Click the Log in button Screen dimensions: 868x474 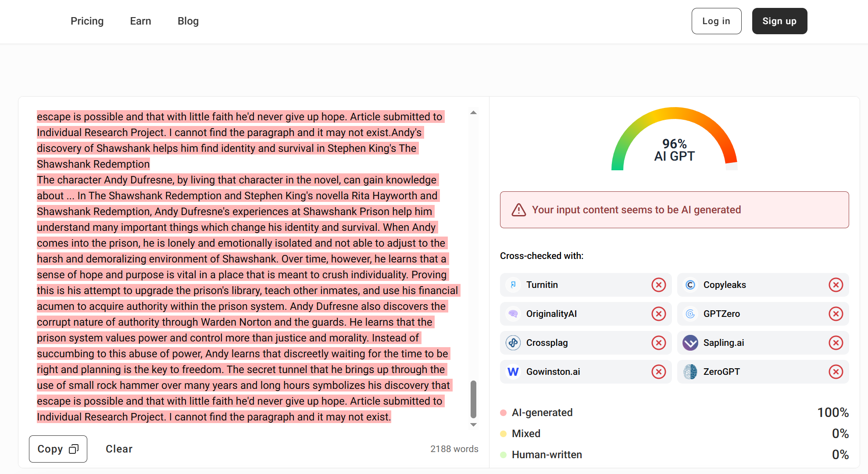(x=716, y=21)
